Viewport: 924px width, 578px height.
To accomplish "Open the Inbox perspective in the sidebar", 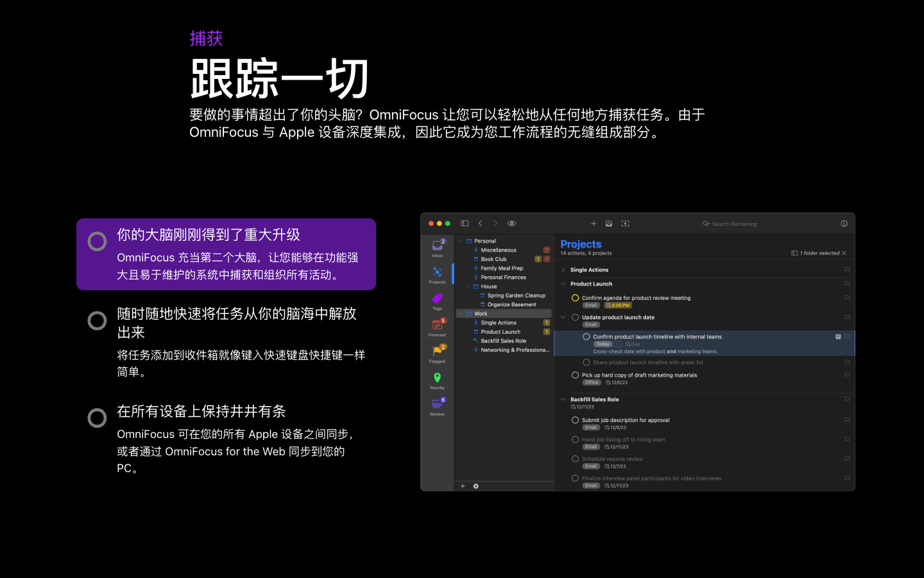I will [x=437, y=248].
